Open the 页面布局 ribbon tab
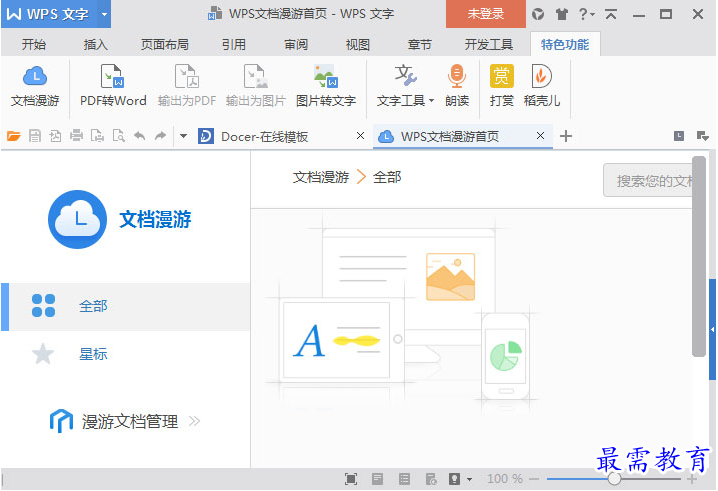Screen dimensions: 718x491 [164, 44]
